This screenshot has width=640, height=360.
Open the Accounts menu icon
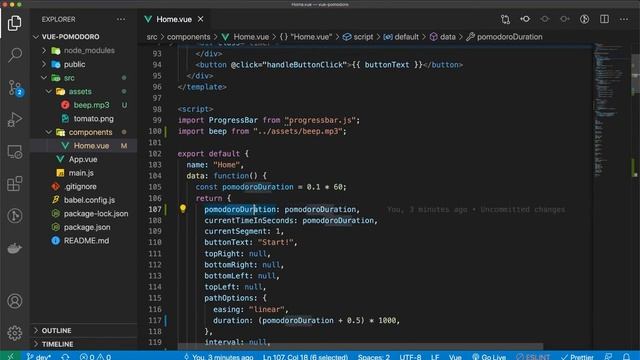tap(15, 301)
